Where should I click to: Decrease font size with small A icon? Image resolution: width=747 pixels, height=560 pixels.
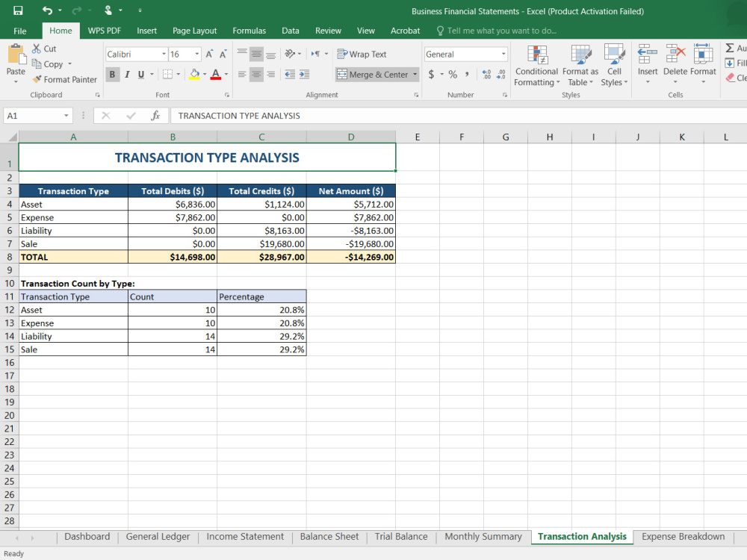pos(223,55)
